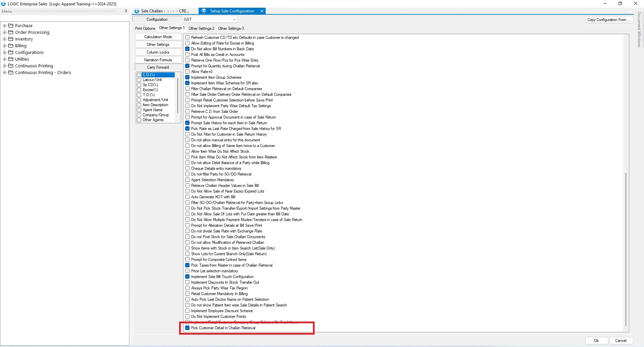Click the Sale Challan tab icon
This screenshot has height=347, width=644.
coord(137,11)
